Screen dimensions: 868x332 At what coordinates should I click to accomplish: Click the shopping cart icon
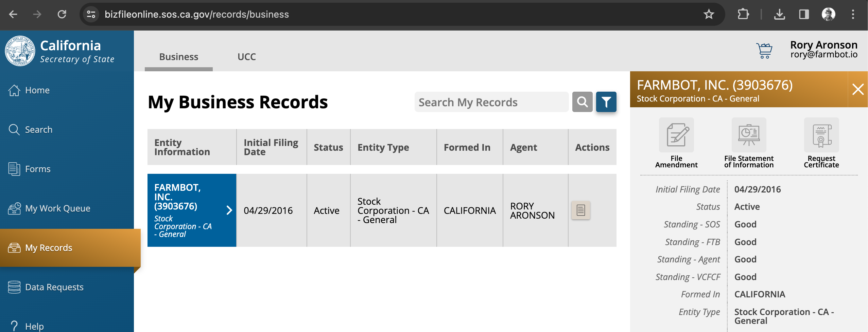[x=764, y=51]
